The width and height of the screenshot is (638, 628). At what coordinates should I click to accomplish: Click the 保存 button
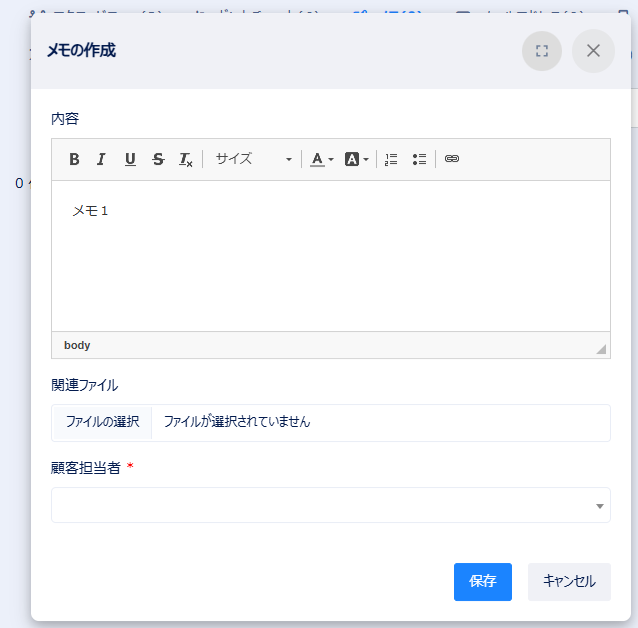pos(482,581)
